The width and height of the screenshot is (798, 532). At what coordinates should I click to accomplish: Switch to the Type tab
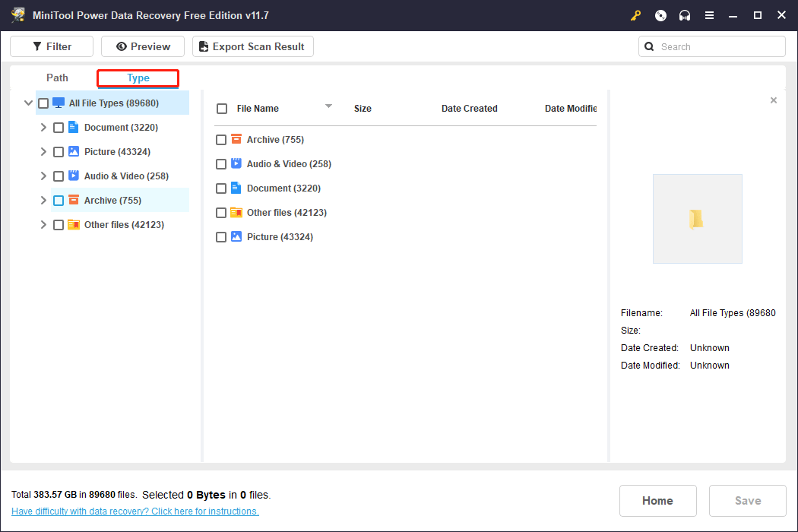pyautogui.click(x=138, y=78)
